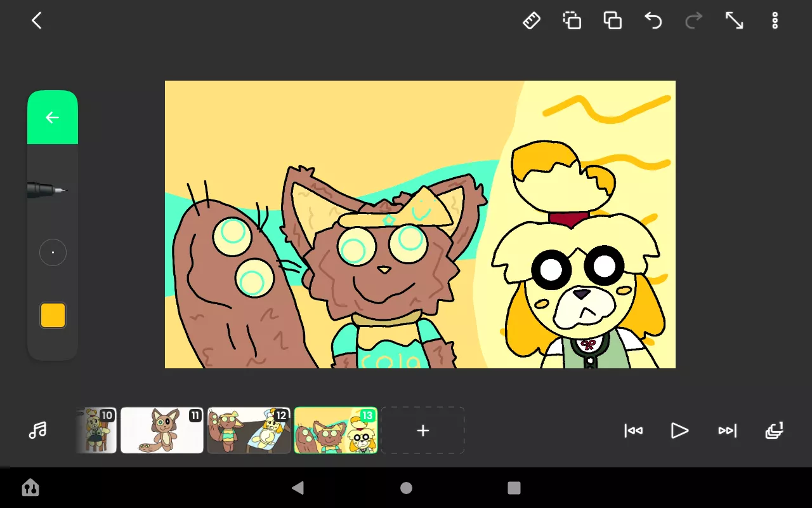Tap the back arrow at top left
This screenshot has height=508, width=812.
pos(37,20)
